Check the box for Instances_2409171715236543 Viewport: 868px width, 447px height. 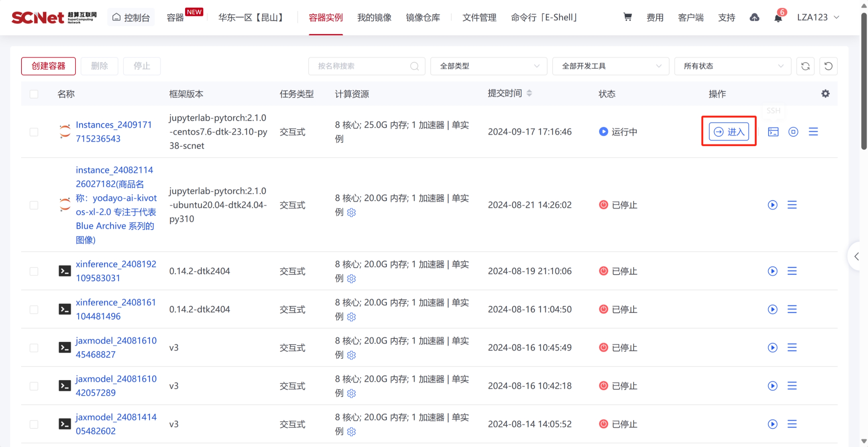point(34,132)
